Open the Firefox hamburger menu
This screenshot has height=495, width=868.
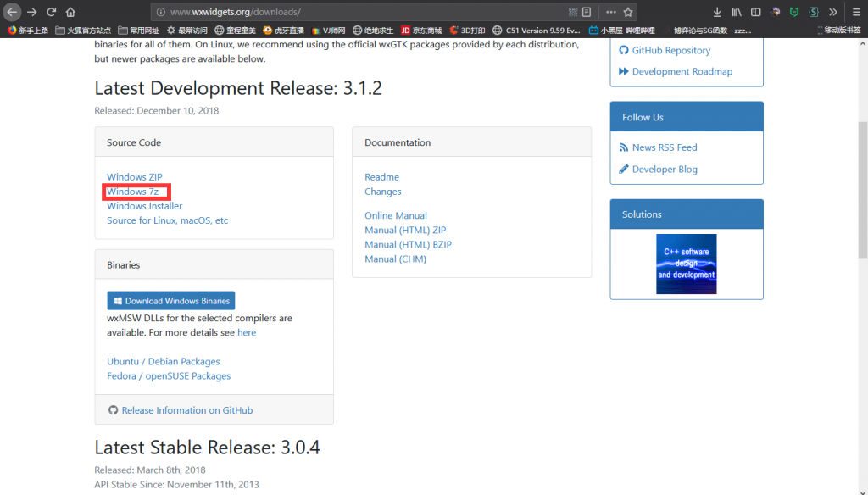856,12
